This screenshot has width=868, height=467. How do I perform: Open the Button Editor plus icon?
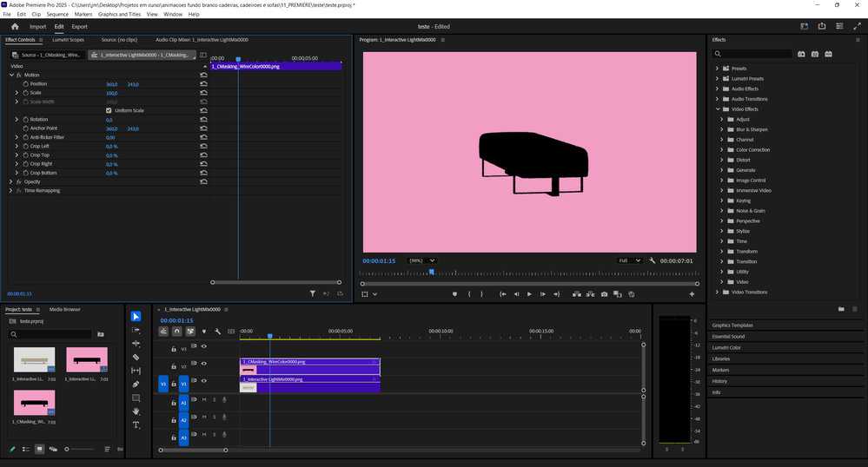(692, 294)
